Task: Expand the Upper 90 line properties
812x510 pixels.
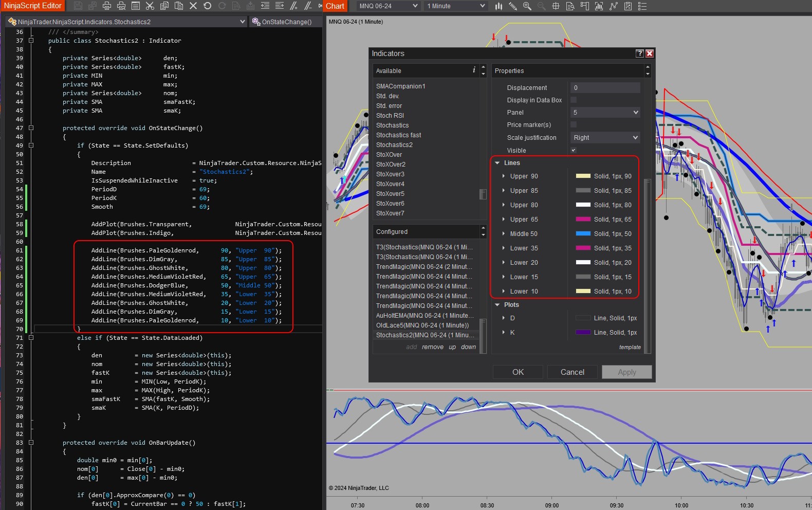Action: (504, 176)
